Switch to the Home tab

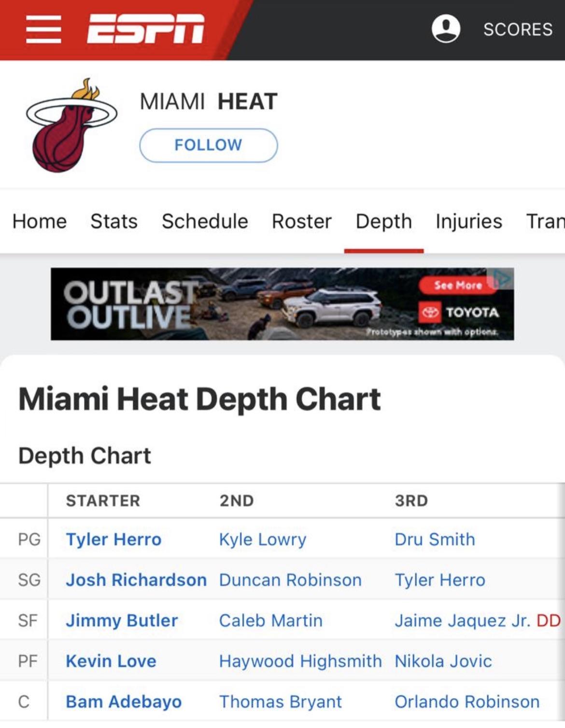tap(40, 221)
